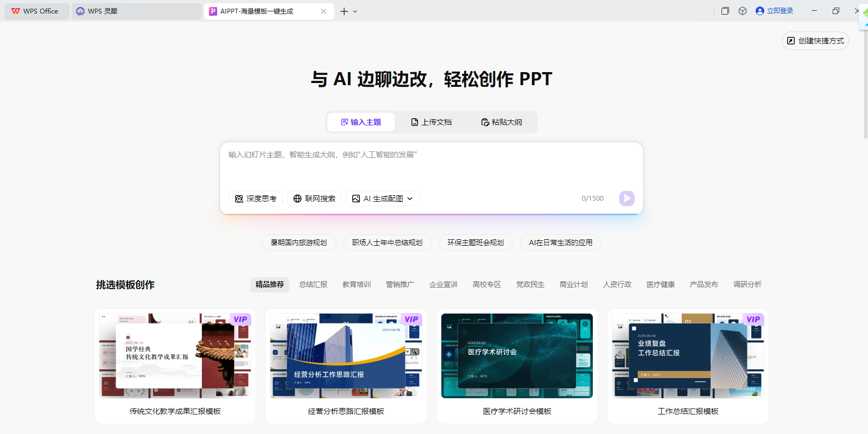Open a new tab with the plus icon
The width and height of the screenshot is (868, 434).
(344, 11)
